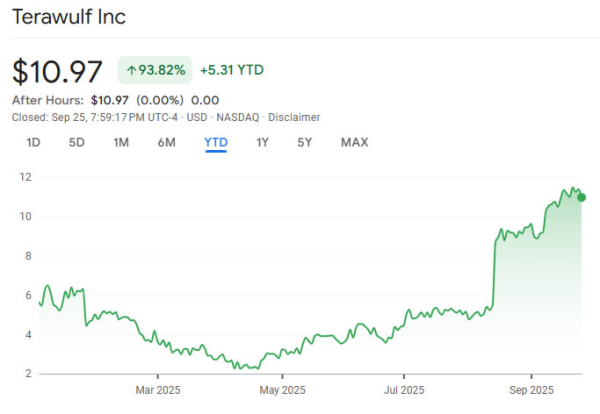Click the +5.31 YTD change text
This screenshot has height=414, width=600.
tap(232, 70)
